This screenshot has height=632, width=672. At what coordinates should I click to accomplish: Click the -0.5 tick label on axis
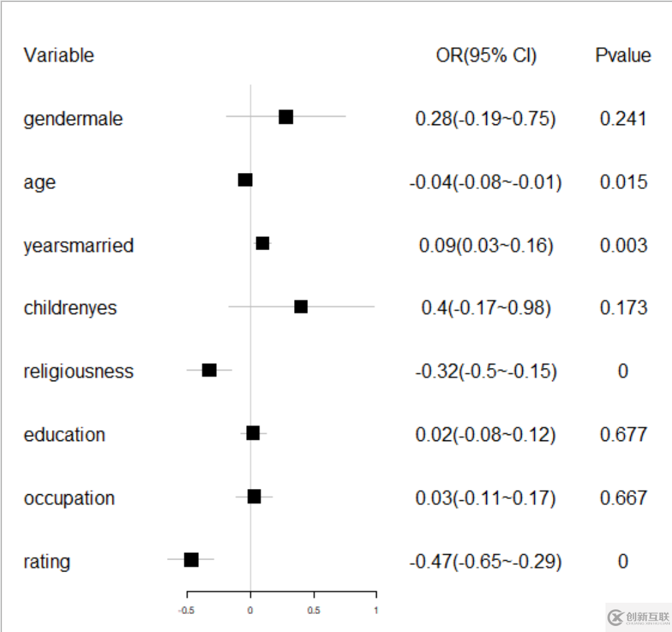186,609
